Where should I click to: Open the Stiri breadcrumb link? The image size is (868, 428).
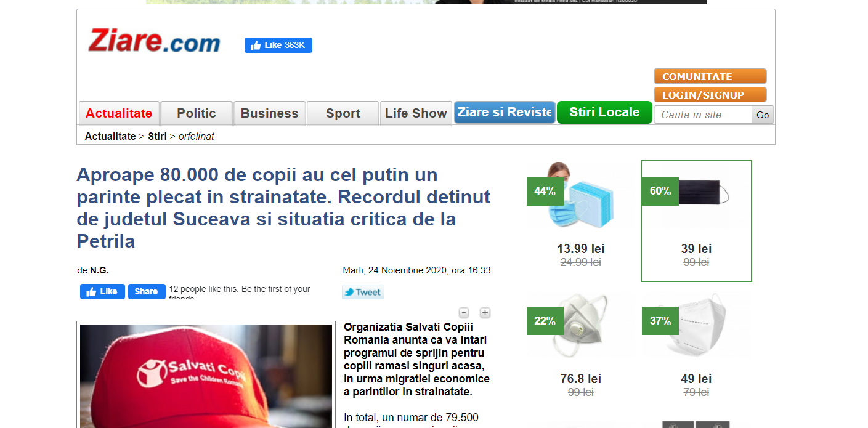pyautogui.click(x=157, y=136)
